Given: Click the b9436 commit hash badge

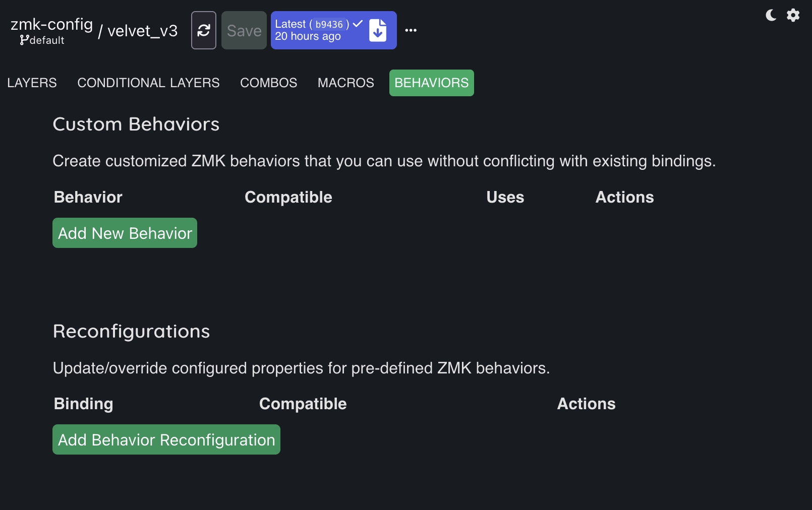Looking at the screenshot, I should tap(329, 24).
